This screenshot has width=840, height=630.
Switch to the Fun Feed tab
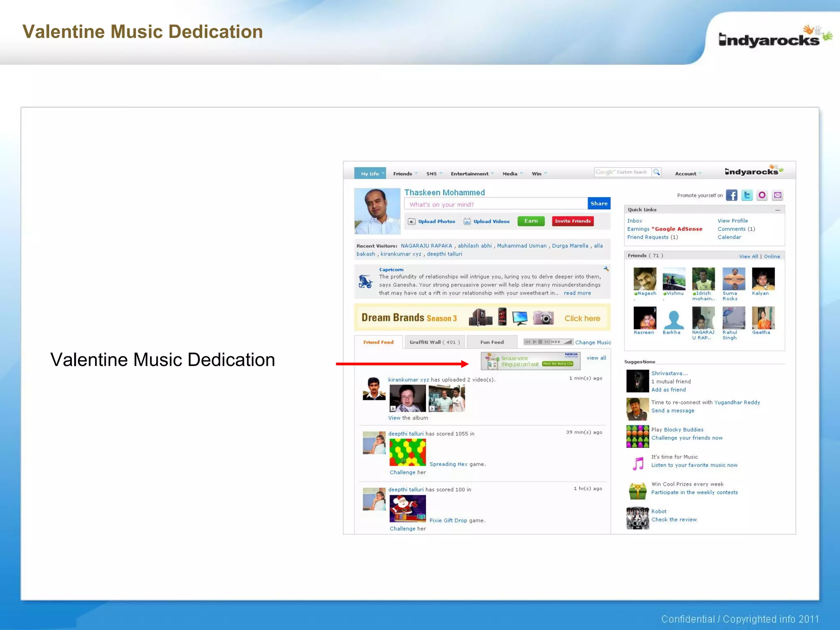point(492,342)
